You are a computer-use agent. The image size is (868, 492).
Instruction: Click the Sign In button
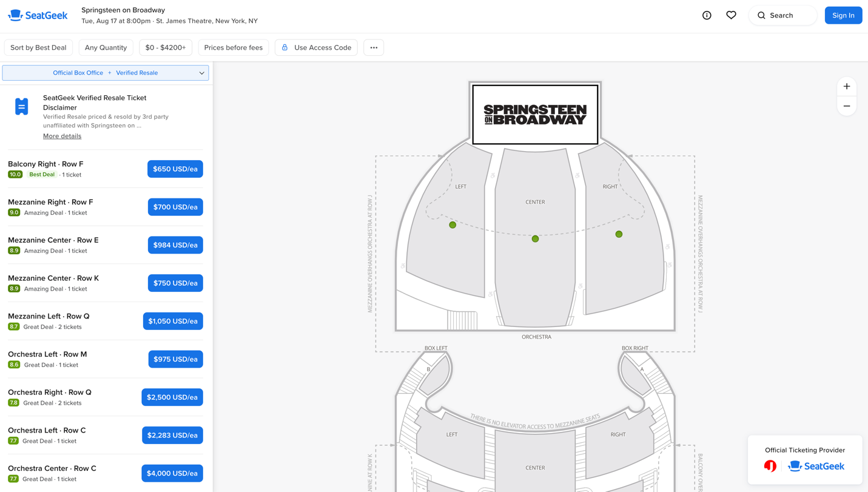(843, 15)
